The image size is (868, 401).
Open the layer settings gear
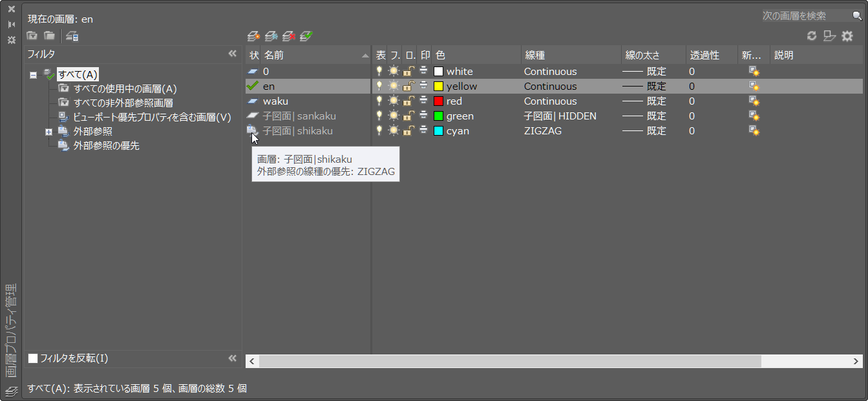[847, 36]
